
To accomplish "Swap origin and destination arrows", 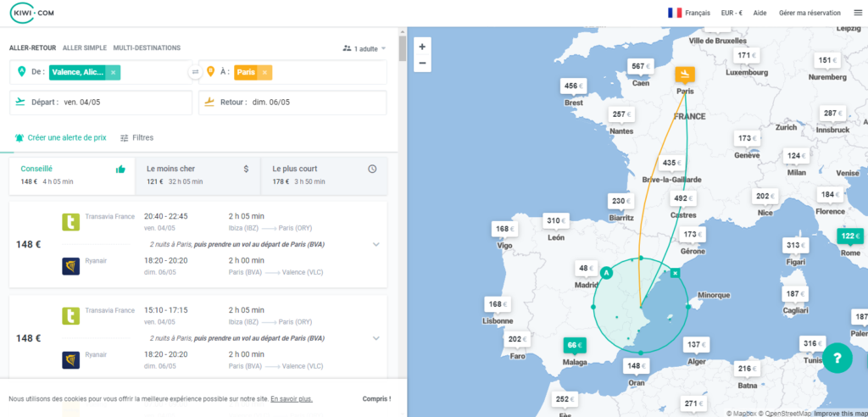I will pyautogui.click(x=195, y=72).
